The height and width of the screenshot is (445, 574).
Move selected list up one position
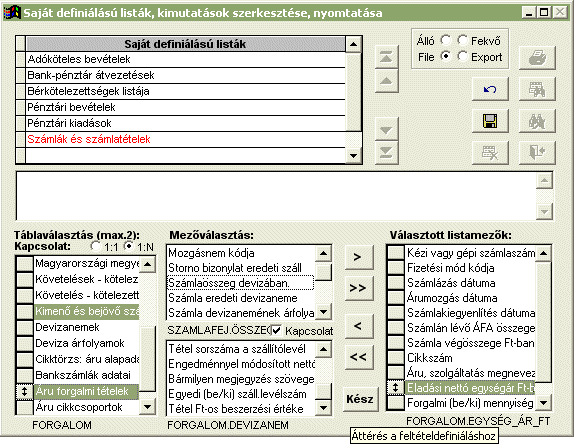pos(386,81)
